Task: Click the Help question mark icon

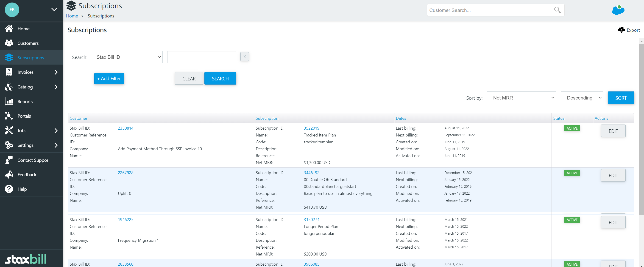Action: point(9,189)
